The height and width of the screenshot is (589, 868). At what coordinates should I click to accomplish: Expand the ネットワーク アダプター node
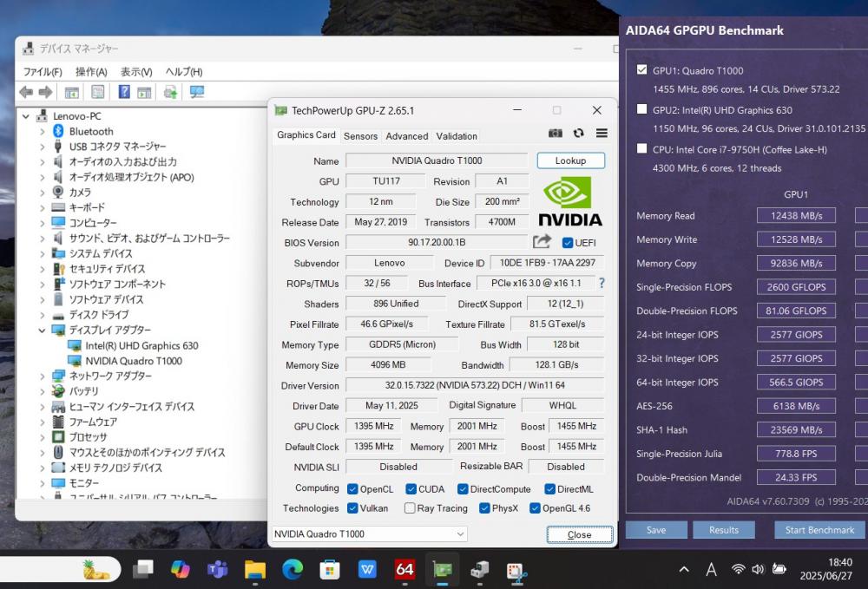[x=42, y=376]
